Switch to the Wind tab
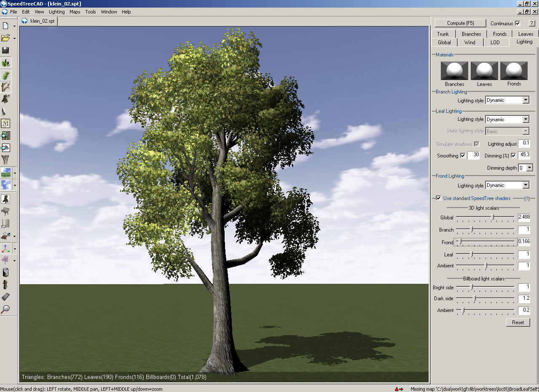Viewport: 539px width, 392px height. pos(469,42)
